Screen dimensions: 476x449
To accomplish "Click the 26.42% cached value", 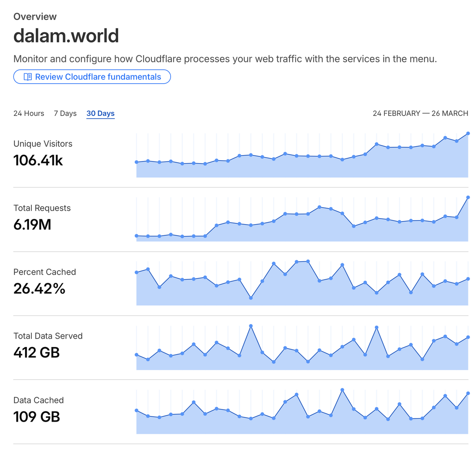I will (x=39, y=289).
